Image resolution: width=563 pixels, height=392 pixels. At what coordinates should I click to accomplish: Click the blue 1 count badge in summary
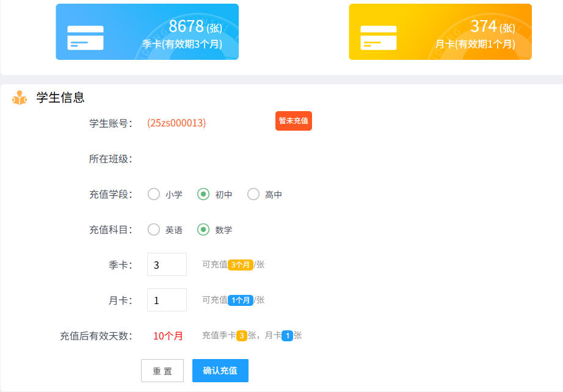tap(287, 336)
